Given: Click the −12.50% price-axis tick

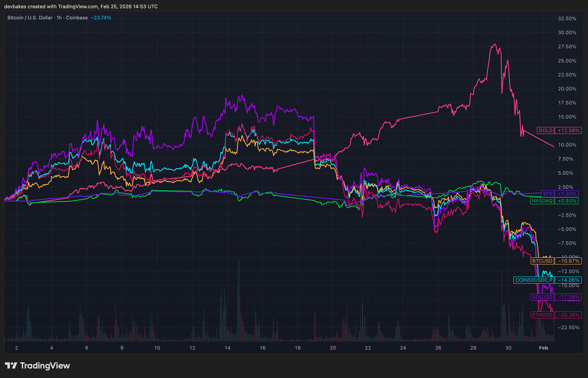Looking at the screenshot, I should coord(569,271).
